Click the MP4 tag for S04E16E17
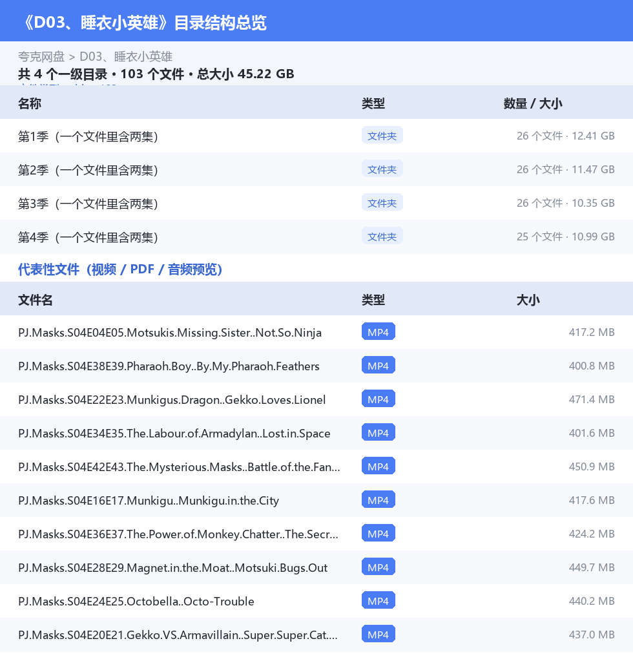The image size is (633, 672). tap(378, 499)
